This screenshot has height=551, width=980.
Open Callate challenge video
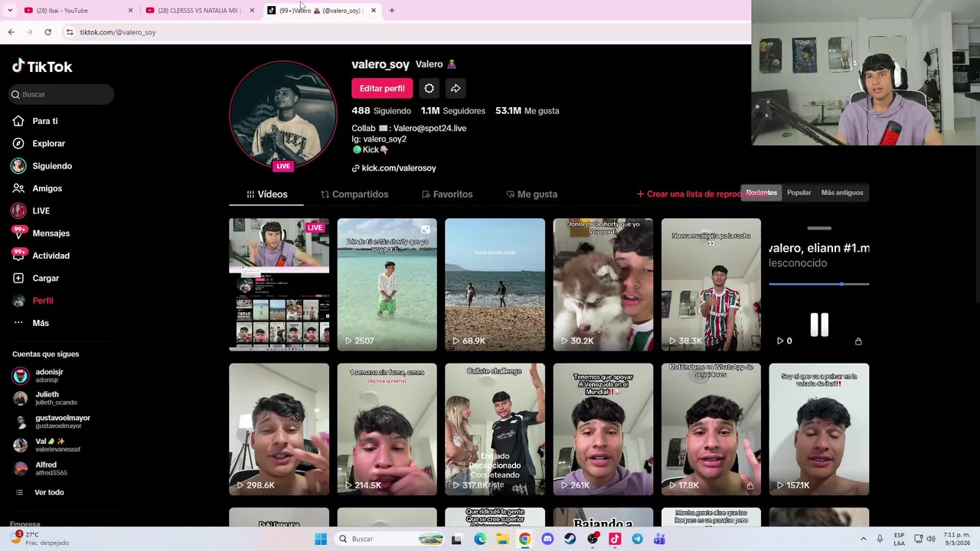(x=495, y=429)
